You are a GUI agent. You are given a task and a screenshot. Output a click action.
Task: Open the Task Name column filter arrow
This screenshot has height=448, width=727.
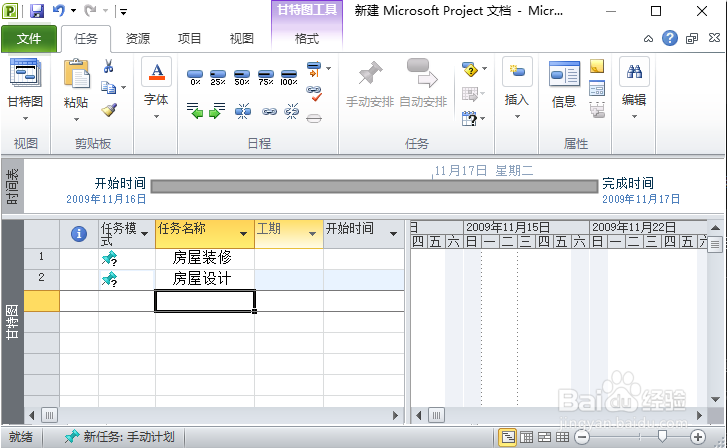[243, 234]
